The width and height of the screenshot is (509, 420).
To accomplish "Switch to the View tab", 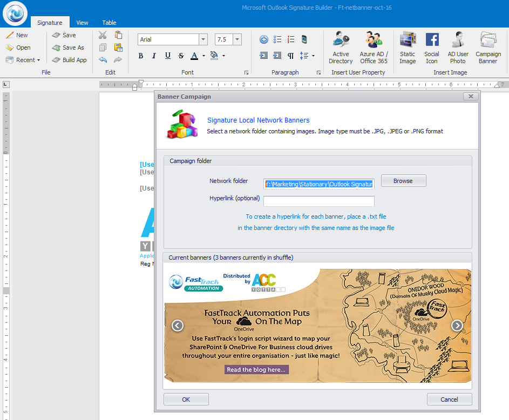I will pos(82,23).
